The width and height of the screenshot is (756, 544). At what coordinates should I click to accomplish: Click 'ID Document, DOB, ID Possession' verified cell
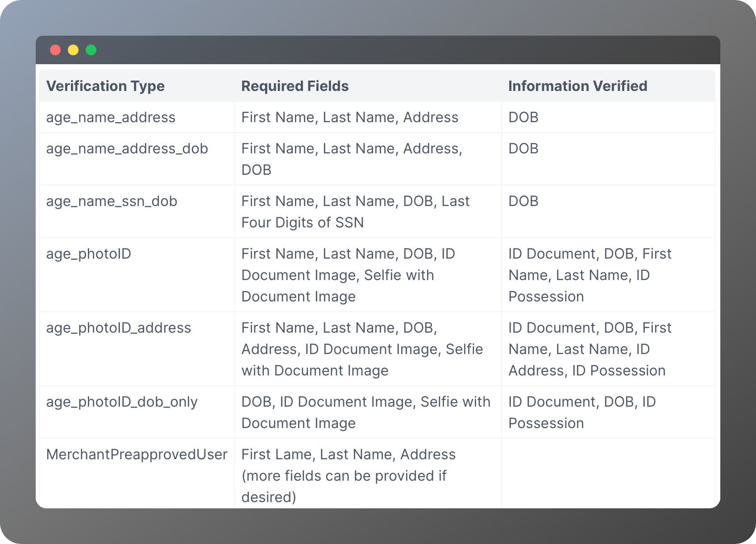click(608, 412)
